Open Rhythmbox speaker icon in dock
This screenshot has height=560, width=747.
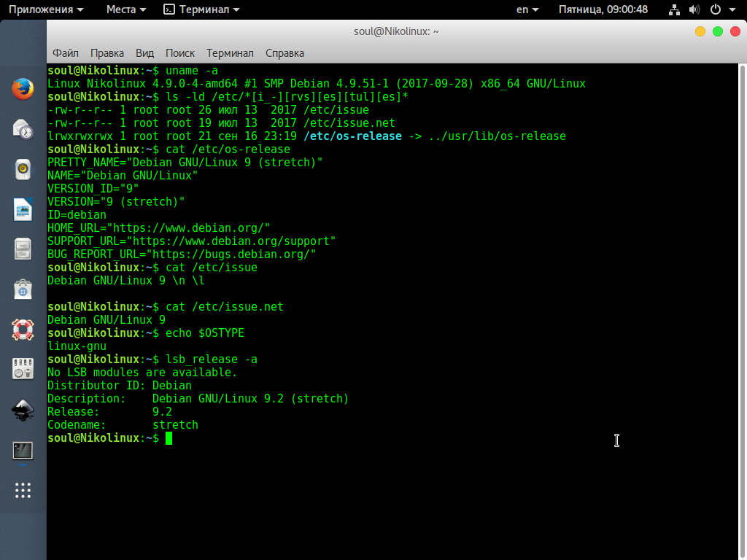click(x=23, y=169)
